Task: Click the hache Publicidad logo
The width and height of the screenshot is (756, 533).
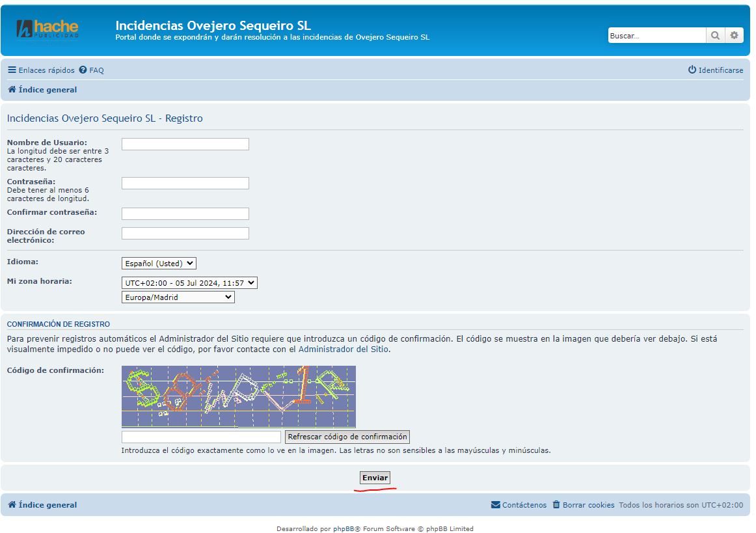Action: pos(47,29)
